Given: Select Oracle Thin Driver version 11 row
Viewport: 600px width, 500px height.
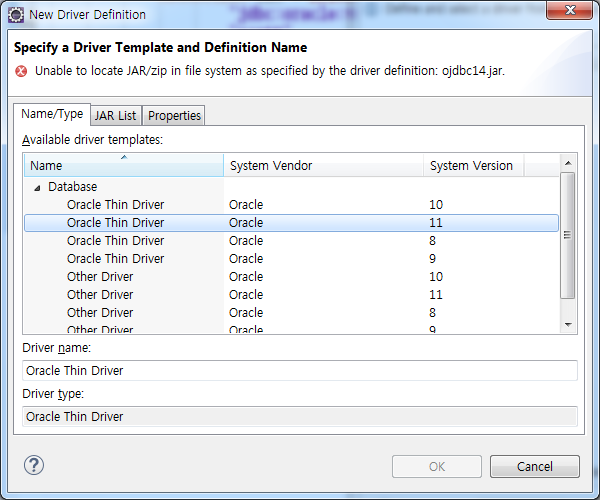Looking at the screenshot, I should (x=291, y=223).
